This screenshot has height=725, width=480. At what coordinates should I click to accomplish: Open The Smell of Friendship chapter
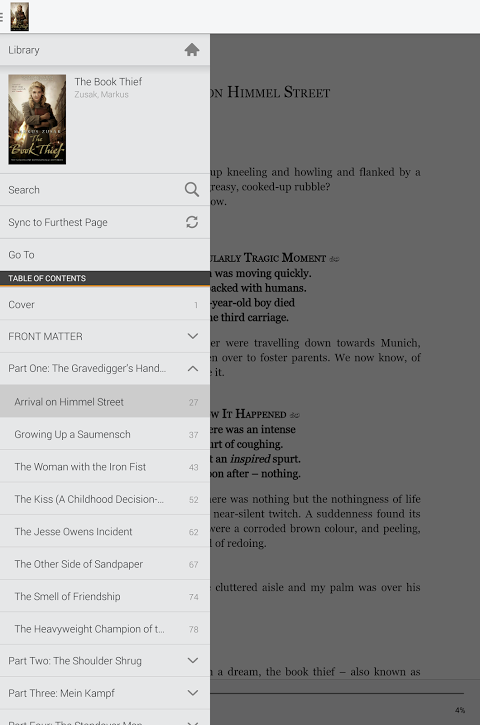pos(105,596)
